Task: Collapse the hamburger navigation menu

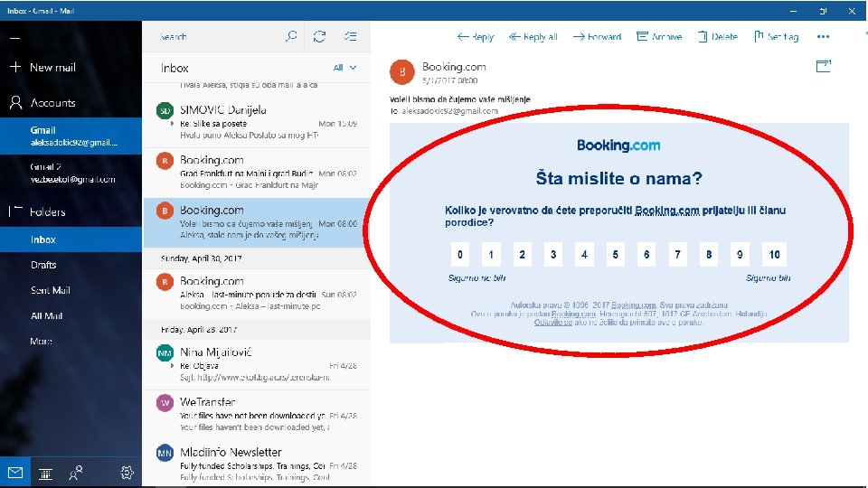Action: 15,38
